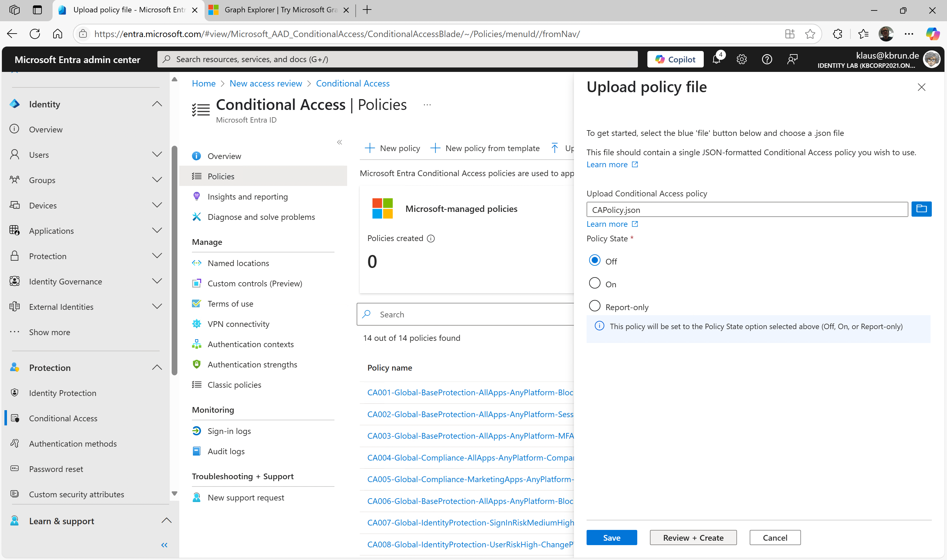Open the Home breadcrumb link
The height and width of the screenshot is (560, 947).
(204, 83)
